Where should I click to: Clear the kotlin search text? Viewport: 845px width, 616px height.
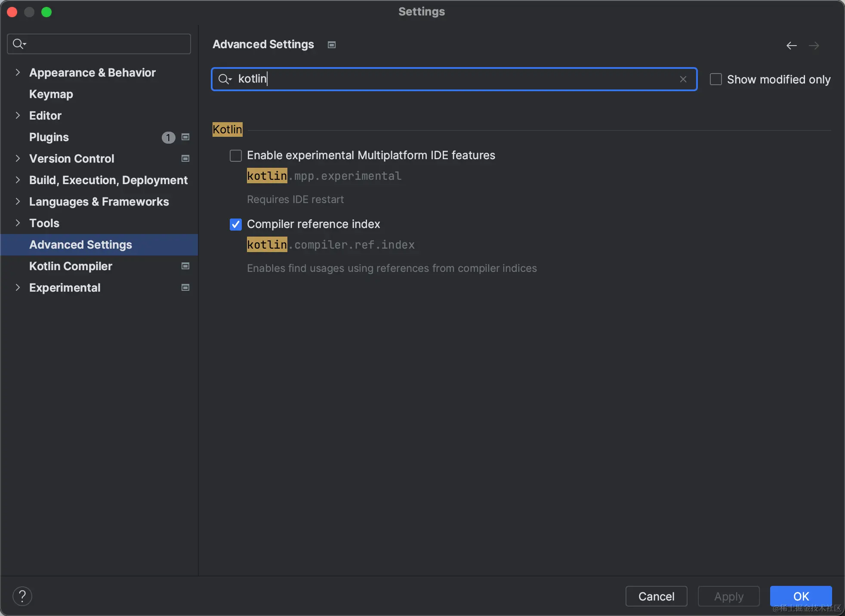coord(683,79)
